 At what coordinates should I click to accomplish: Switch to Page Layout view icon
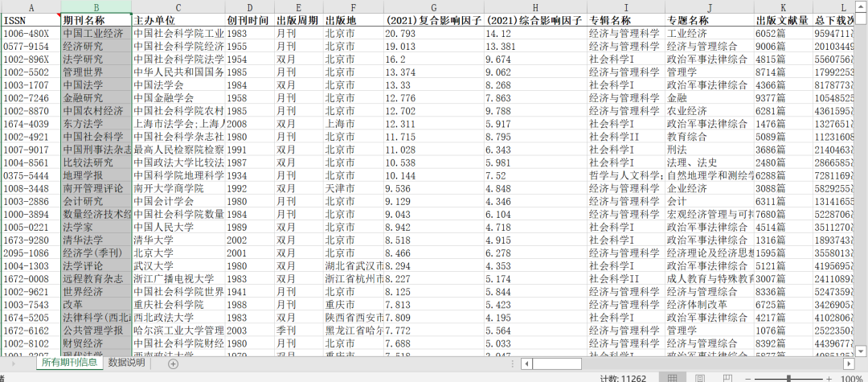(700, 379)
